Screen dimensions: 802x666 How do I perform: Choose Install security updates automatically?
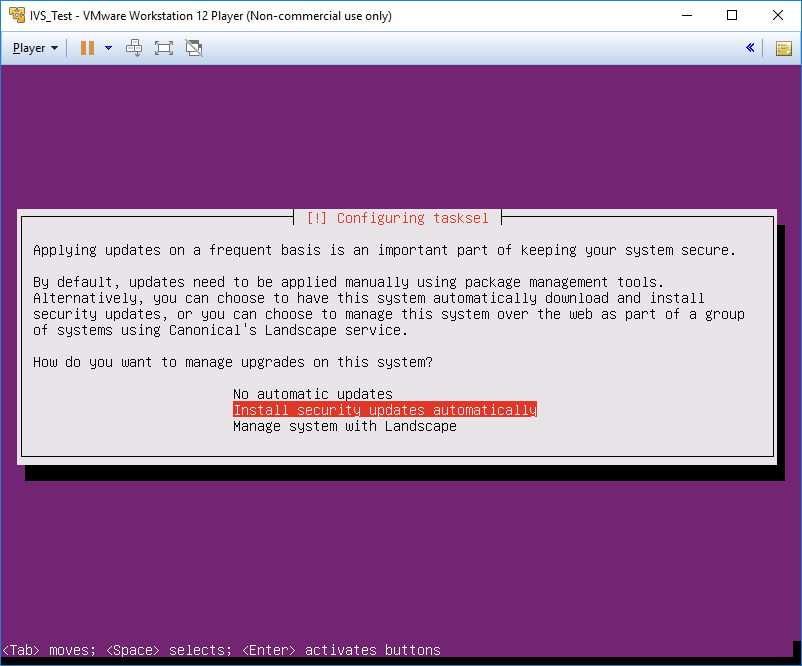pos(385,410)
